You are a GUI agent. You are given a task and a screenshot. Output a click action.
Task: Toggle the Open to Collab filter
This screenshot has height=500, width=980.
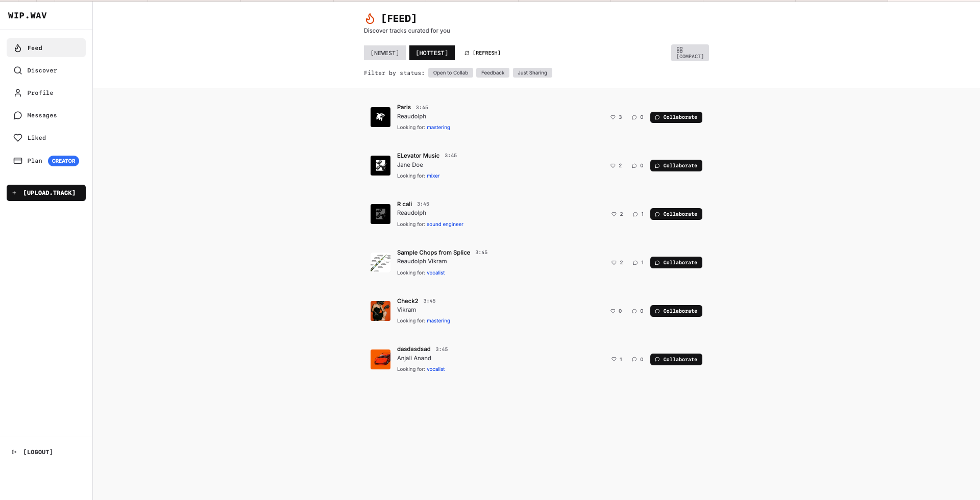450,72
